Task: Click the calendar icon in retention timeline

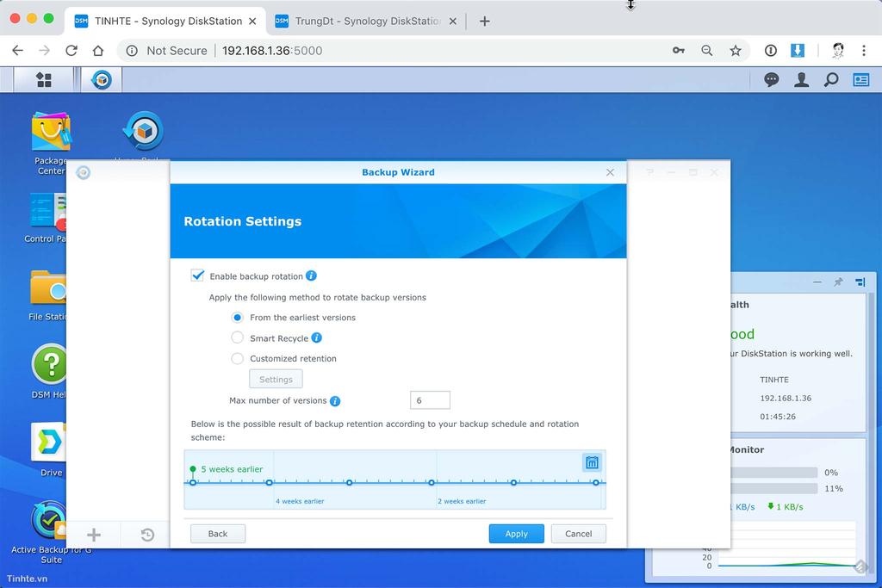Action: (x=592, y=462)
